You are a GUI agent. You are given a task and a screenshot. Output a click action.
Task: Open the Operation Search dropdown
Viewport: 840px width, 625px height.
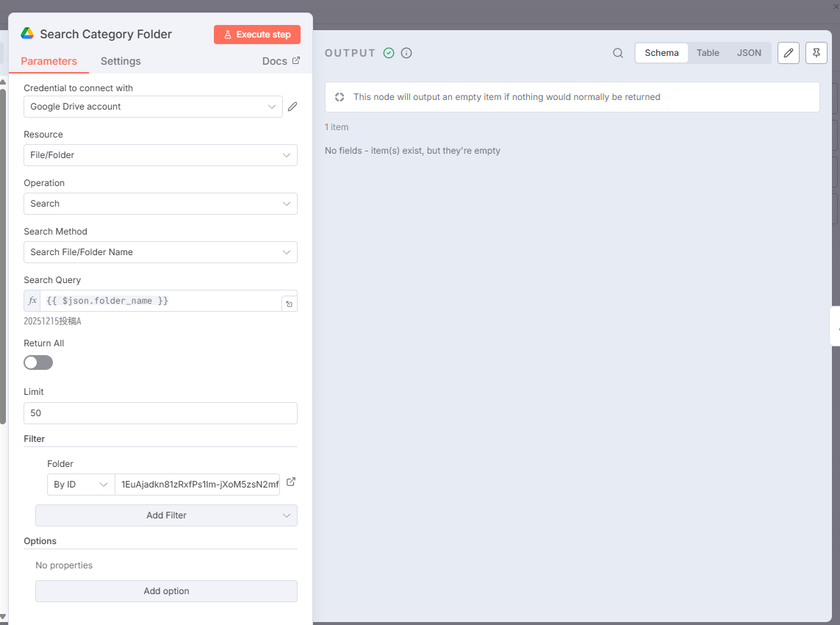point(160,204)
